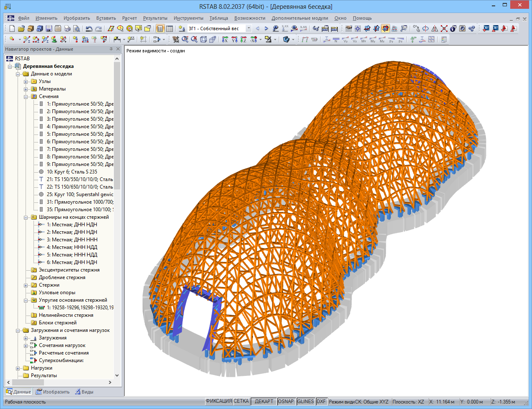The width and height of the screenshot is (532, 409).
Task: Set view in X direction
Action: point(225,39)
